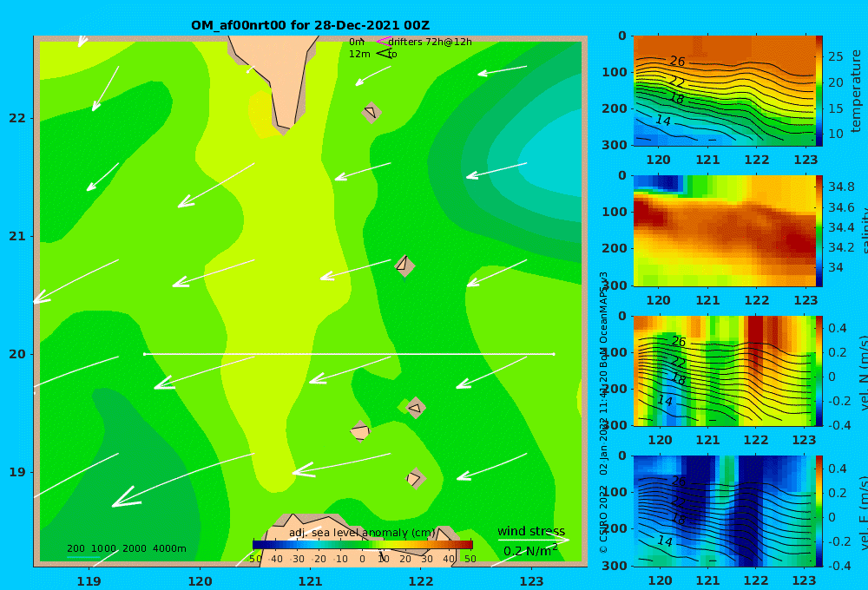Select the island marker near 19.3N 121.5E

coord(360,431)
